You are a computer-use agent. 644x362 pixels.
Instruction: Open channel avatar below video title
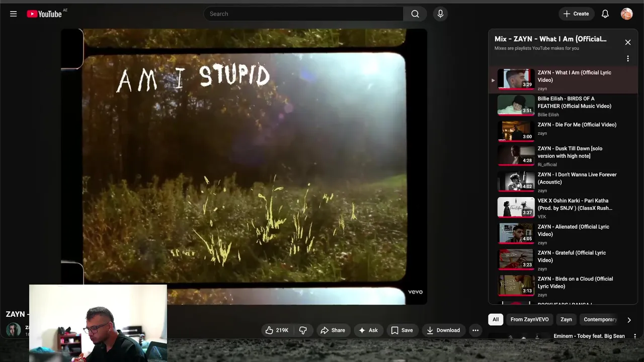pos(14,330)
